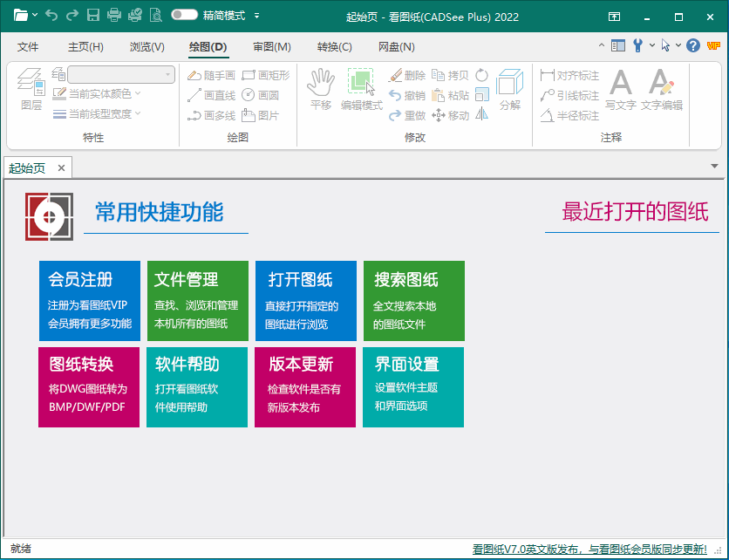This screenshot has width=729, height=560.
Task: Select the 引线标注 leader annotation tool
Action: (569, 95)
